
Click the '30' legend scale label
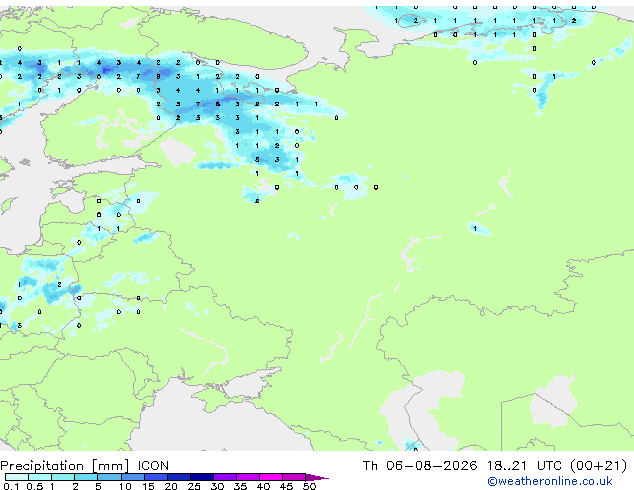click(x=217, y=486)
